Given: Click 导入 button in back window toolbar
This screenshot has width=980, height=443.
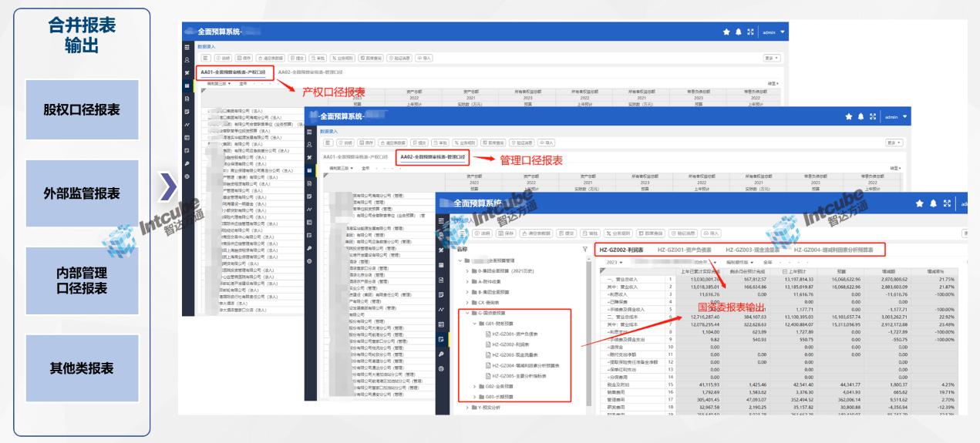Looking at the screenshot, I should 424,58.
